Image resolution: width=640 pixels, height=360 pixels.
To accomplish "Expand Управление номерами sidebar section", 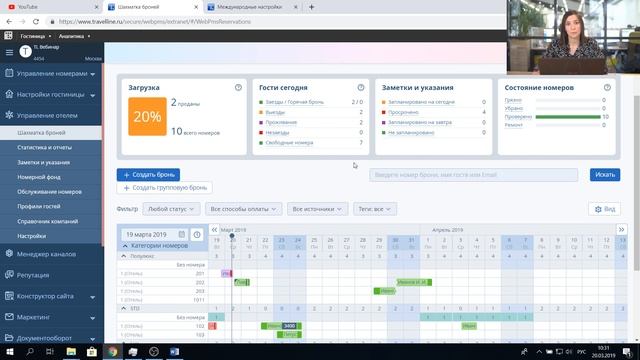I will pyautogui.click(x=51, y=73).
